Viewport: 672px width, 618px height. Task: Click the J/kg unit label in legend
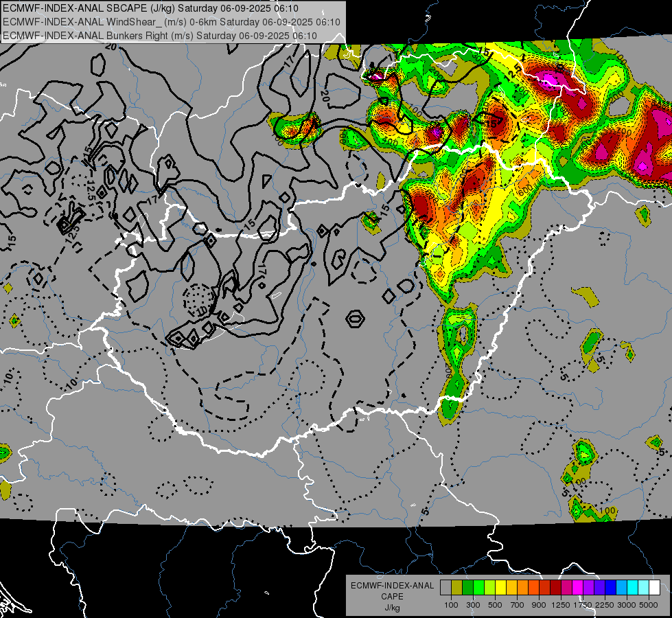(392, 608)
